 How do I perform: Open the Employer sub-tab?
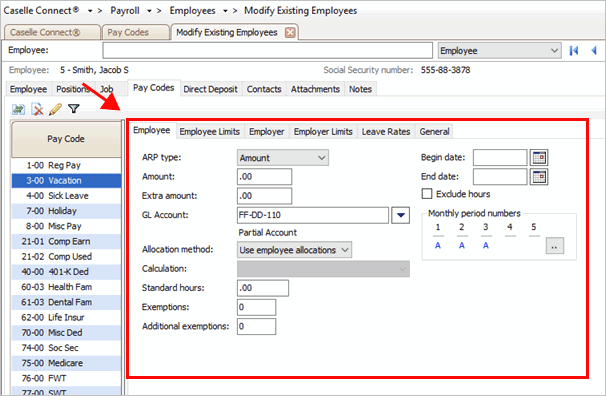click(x=267, y=132)
